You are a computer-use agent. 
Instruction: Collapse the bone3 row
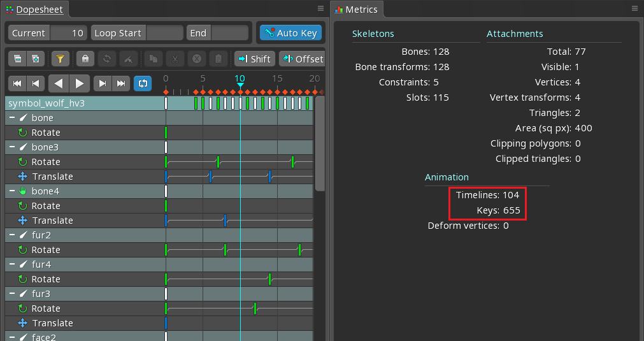(12, 147)
